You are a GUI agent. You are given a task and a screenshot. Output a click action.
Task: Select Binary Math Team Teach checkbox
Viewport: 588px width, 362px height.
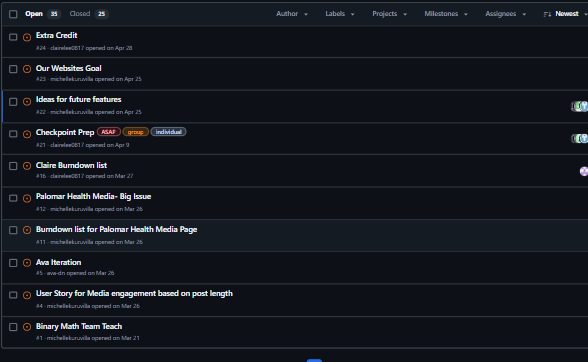13,327
